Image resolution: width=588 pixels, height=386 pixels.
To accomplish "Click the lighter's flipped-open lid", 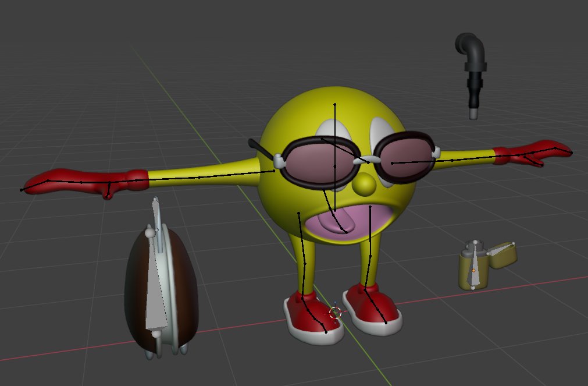I will (503, 255).
